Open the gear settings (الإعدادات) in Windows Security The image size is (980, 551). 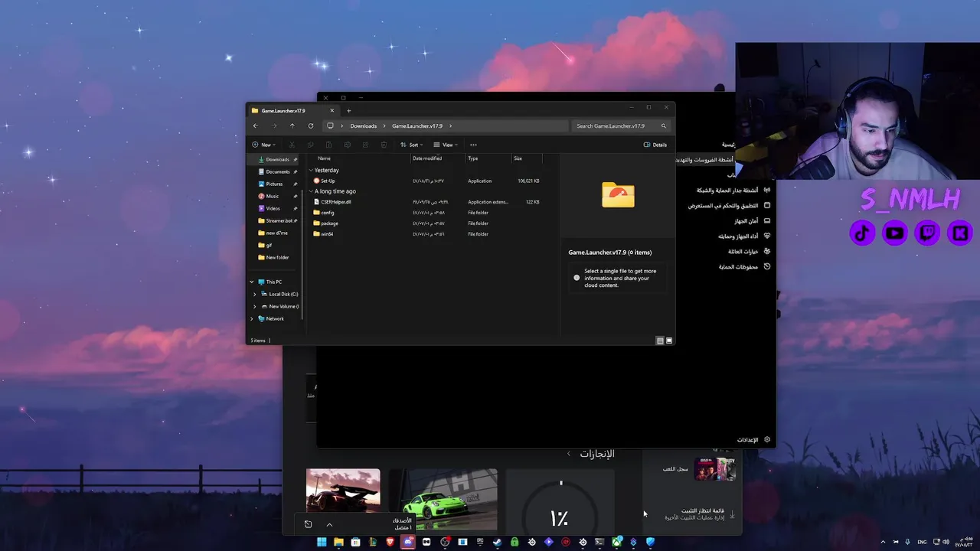point(767,440)
